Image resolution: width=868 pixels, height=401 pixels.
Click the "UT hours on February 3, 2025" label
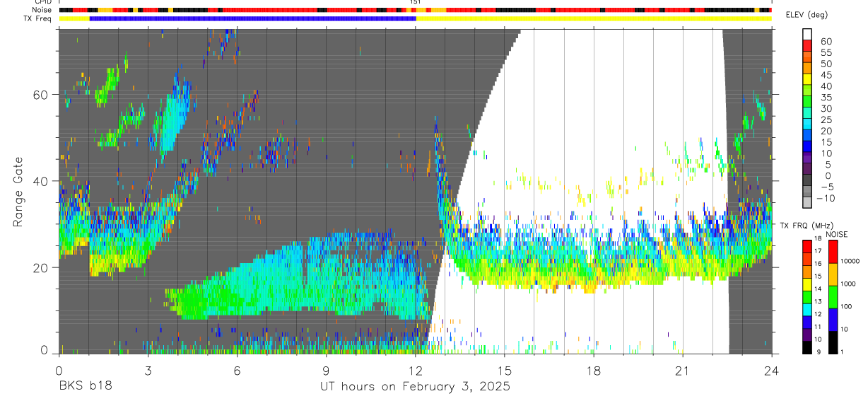pos(416,387)
